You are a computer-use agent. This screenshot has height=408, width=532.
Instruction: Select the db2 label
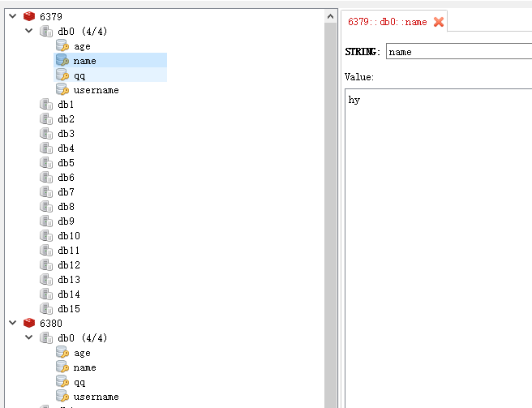pyautogui.click(x=66, y=118)
